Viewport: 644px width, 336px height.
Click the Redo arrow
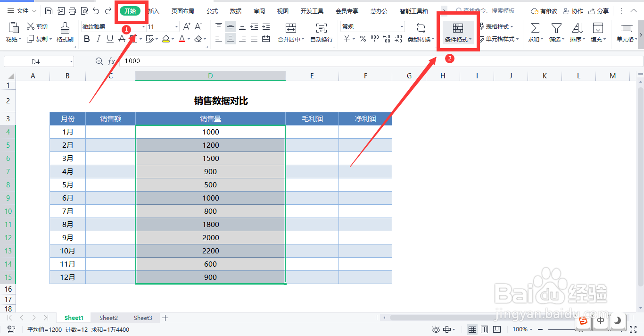click(108, 11)
